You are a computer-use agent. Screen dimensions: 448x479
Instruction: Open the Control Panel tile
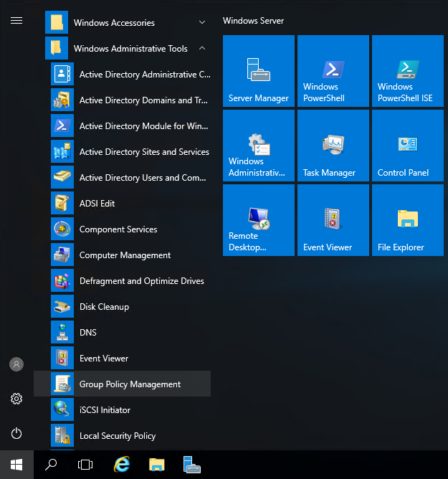coord(408,146)
